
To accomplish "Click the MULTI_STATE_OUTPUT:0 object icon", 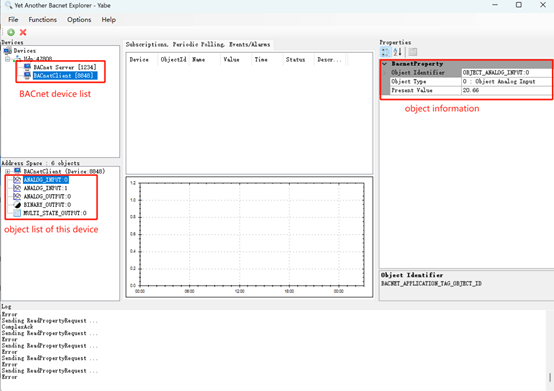I will [17, 213].
